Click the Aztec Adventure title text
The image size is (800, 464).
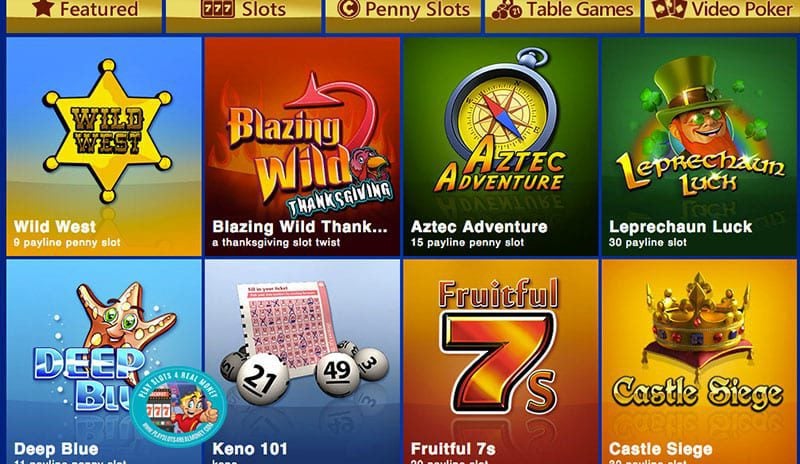(x=479, y=227)
